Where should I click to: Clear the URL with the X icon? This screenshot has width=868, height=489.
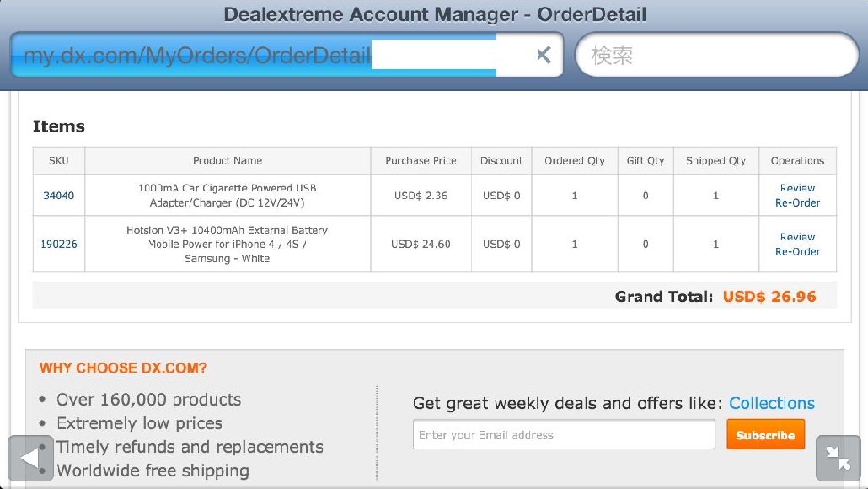[x=544, y=55]
